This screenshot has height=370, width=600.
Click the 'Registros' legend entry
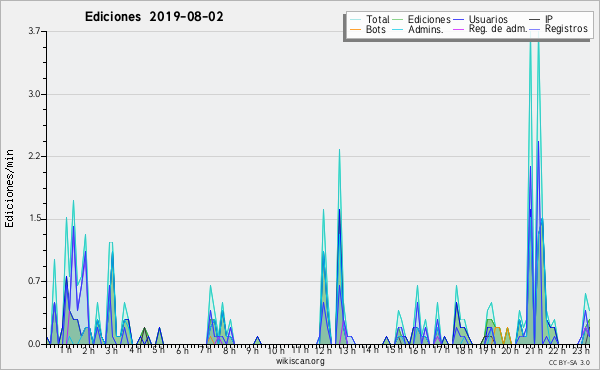pos(566,29)
